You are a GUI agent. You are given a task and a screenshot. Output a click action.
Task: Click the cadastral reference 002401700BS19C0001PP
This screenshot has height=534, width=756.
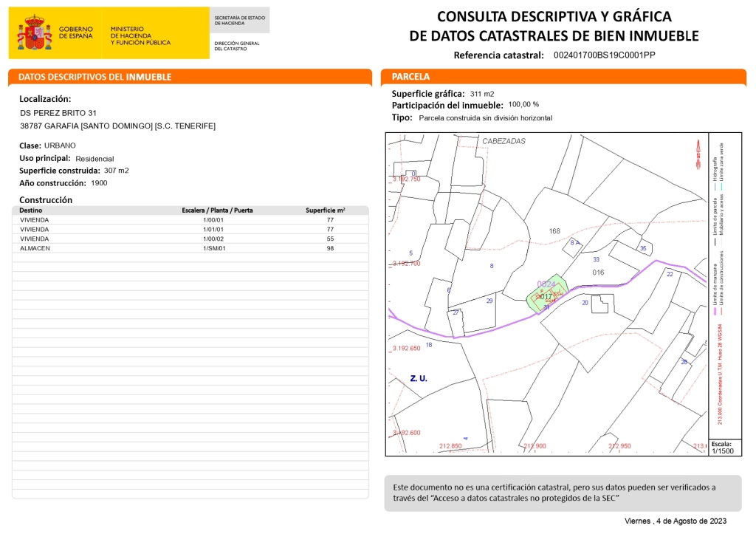(x=604, y=55)
